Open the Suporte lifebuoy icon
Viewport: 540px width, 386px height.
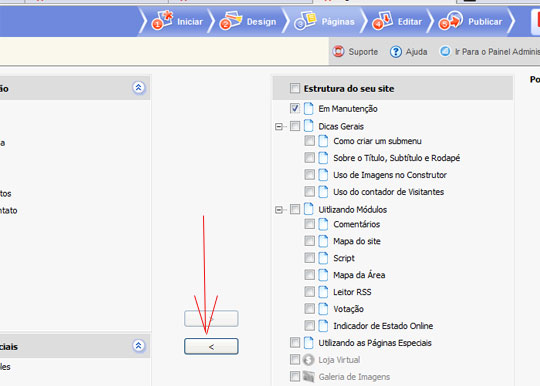click(x=338, y=52)
